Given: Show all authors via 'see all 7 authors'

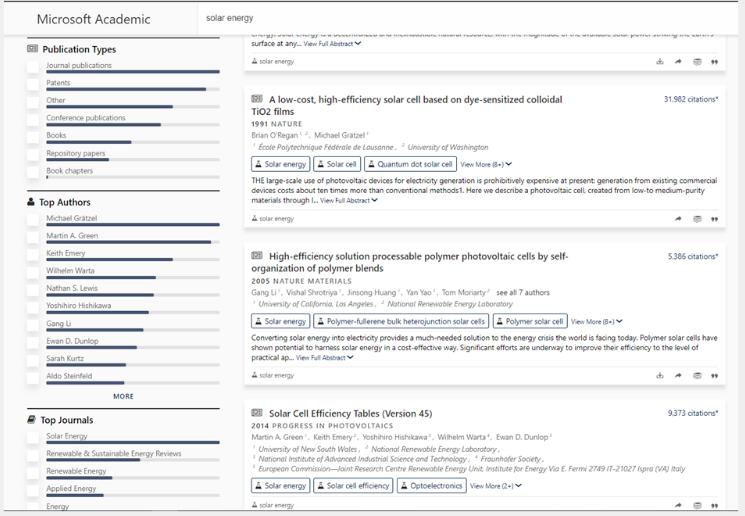Looking at the screenshot, I should (x=523, y=292).
